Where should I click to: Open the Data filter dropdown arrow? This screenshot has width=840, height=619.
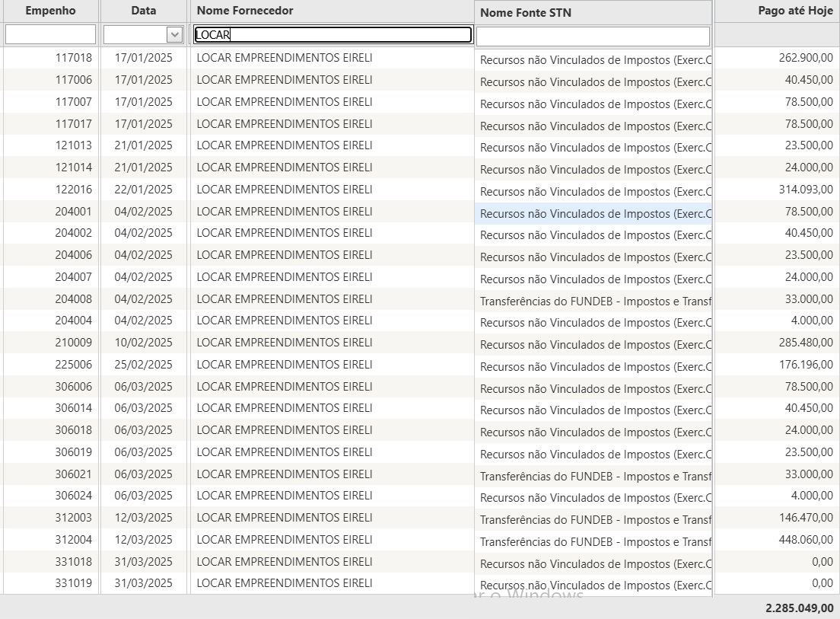click(174, 34)
